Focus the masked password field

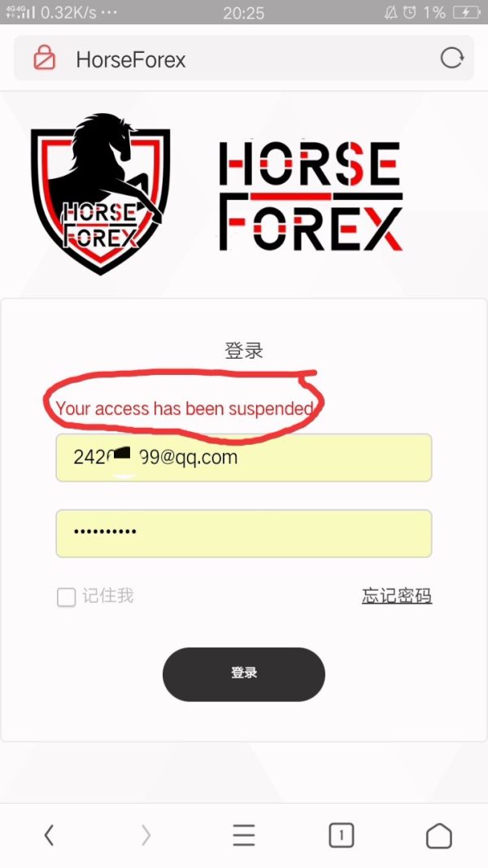coord(243,533)
